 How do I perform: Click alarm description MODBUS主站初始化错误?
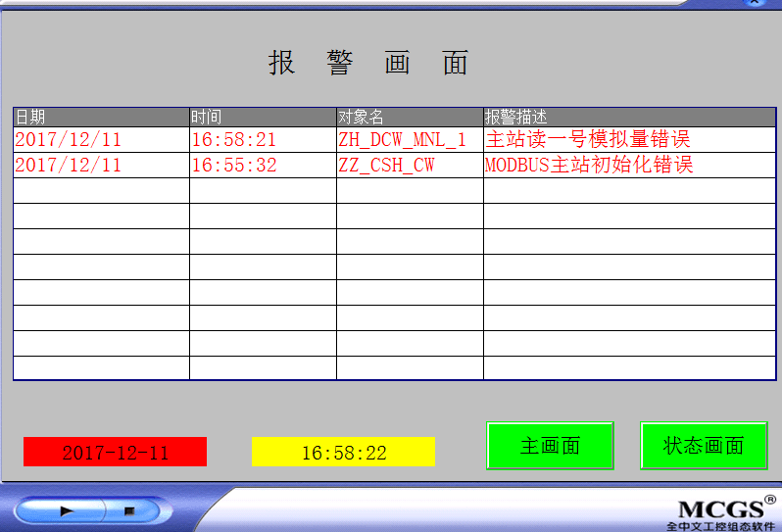click(589, 166)
